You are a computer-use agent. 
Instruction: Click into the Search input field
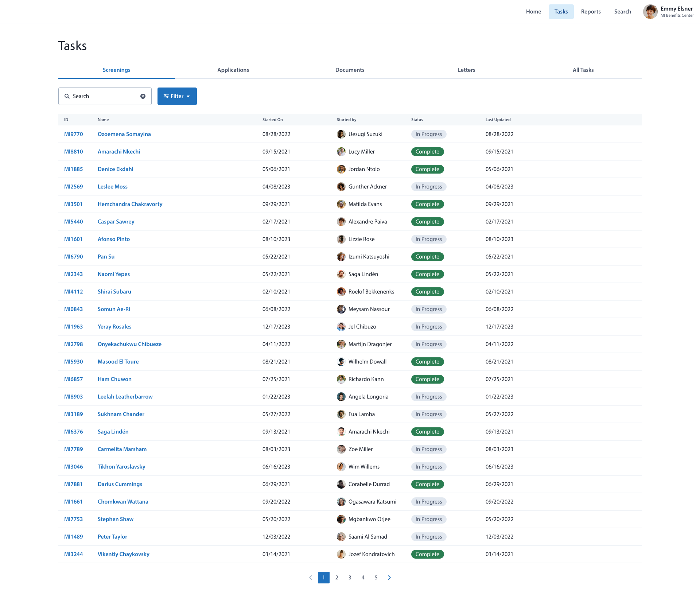pos(104,96)
